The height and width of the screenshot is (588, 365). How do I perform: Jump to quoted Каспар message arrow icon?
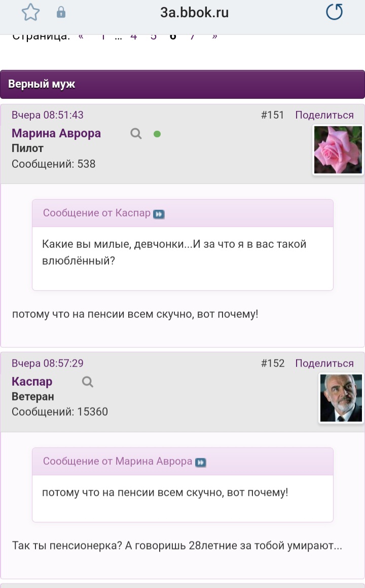coord(159,214)
